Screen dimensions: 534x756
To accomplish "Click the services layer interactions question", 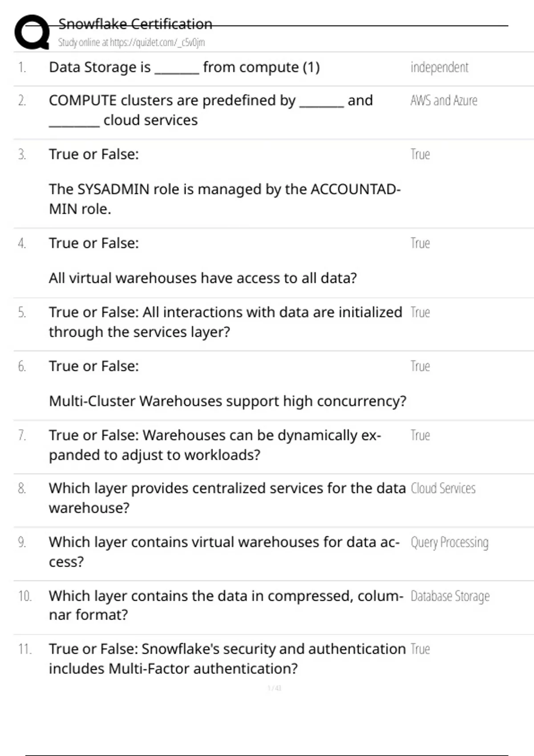I will (x=225, y=322).
